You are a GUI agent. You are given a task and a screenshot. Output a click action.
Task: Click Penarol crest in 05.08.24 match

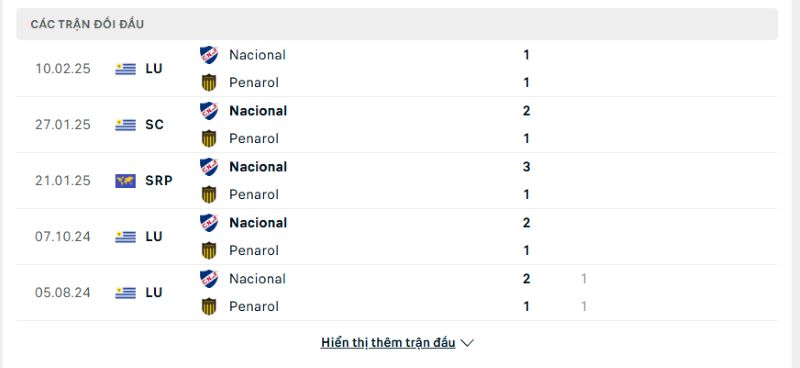tap(209, 307)
